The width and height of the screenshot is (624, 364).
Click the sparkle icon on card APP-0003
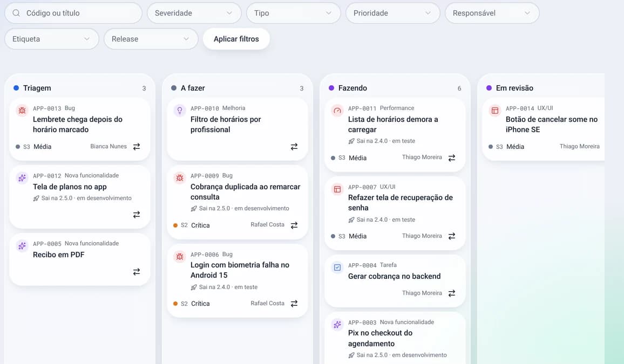(x=337, y=324)
